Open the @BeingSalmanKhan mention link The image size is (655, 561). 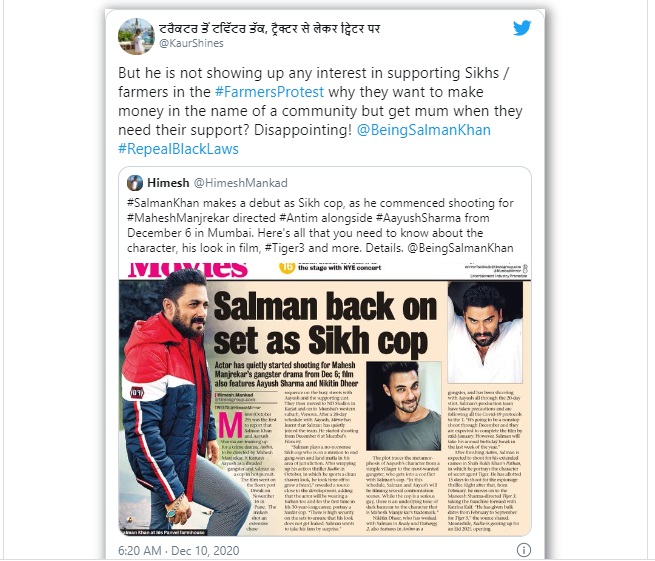coord(424,130)
